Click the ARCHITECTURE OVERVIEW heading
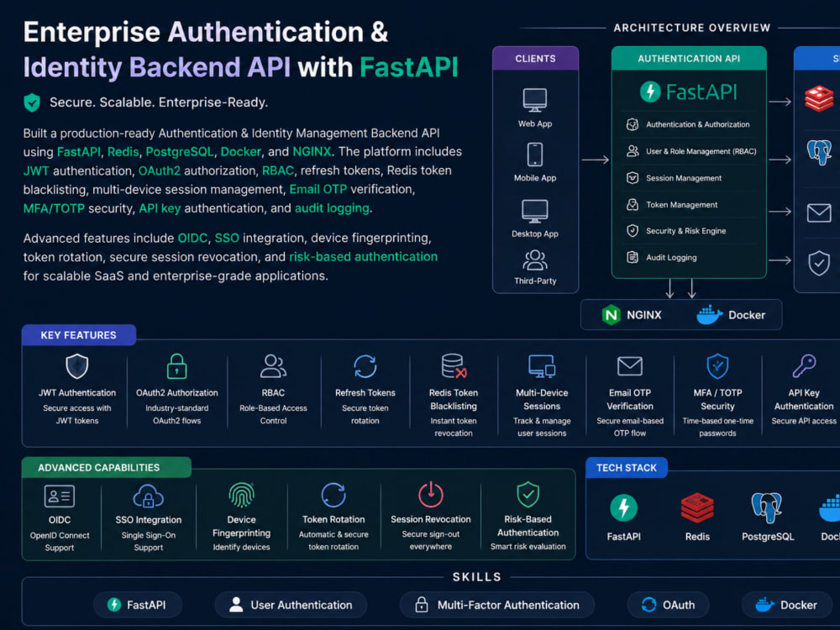The height and width of the screenshot is (630, 840). tap(692, 28)
